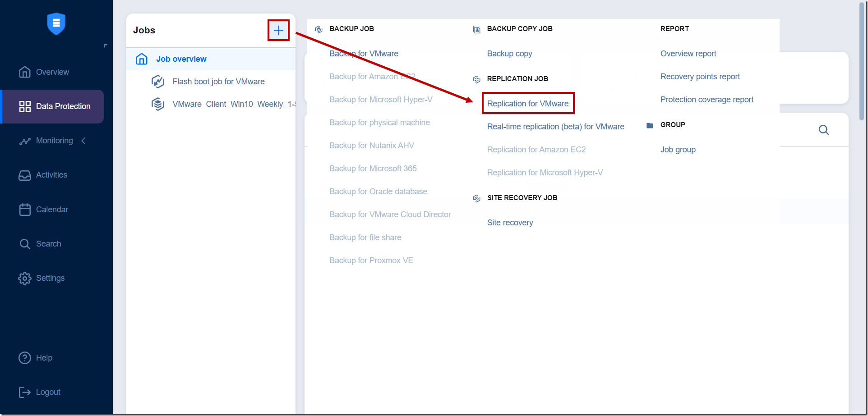
Task: Click the Settings gear icon
Action: point(25,279)
